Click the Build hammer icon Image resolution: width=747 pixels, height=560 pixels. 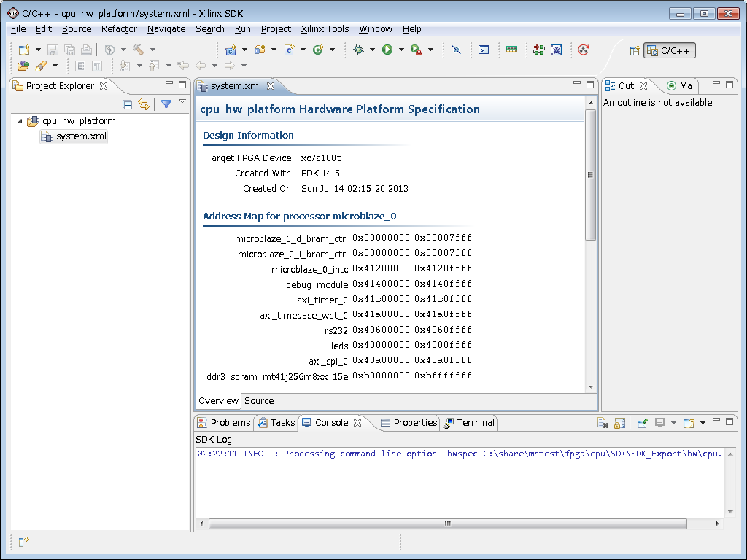pyautogui.click(x=138, y=50)
